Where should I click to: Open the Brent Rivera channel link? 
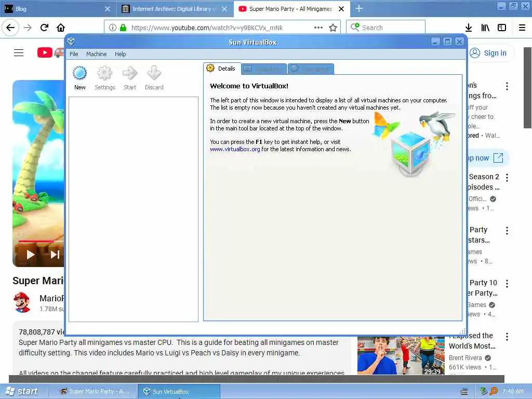click(465, 358)
